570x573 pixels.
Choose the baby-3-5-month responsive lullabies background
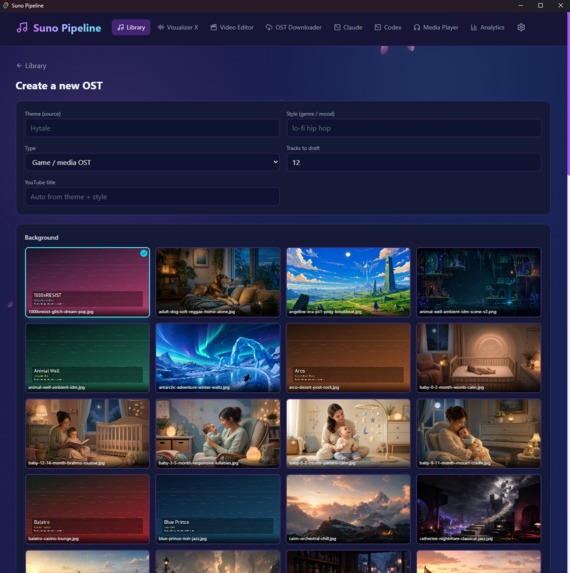[218, 433]
